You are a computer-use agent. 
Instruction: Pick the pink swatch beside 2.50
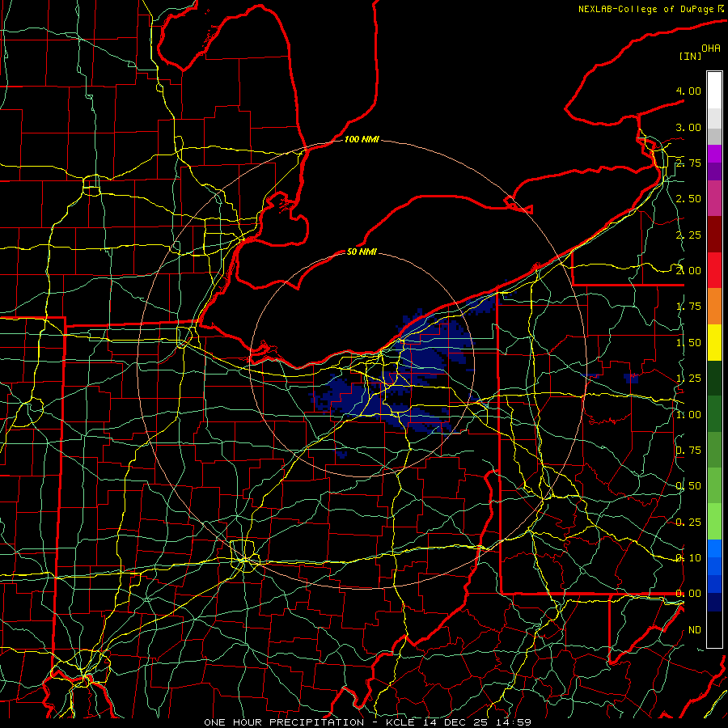tap(714, 198)
